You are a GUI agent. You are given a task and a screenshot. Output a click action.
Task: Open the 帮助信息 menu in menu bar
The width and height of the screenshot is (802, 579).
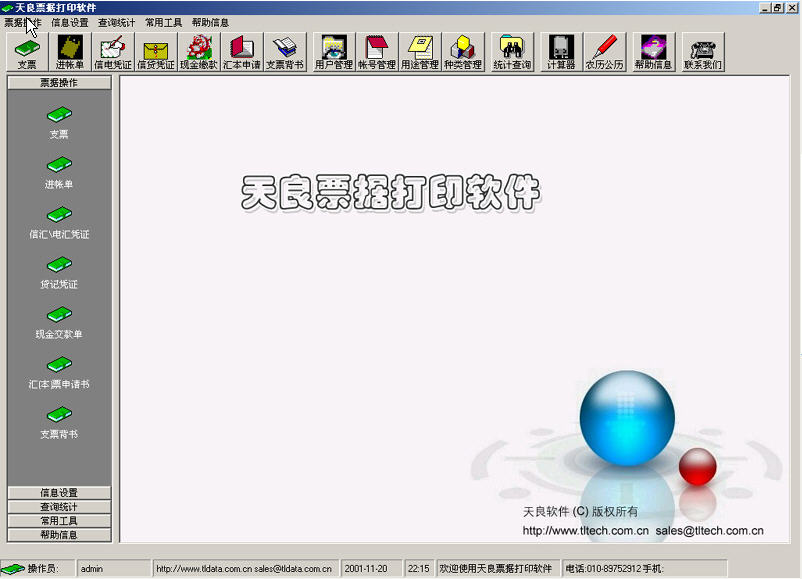210,23
